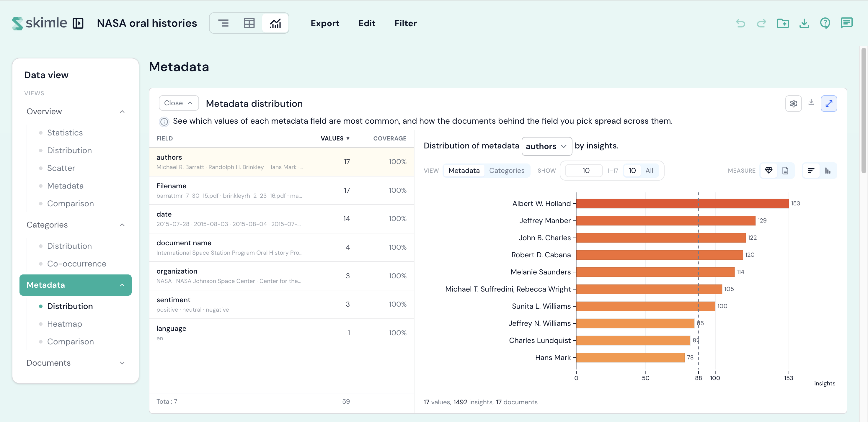
Task: Open the authors metadata dropdown
Action: coord(546,146)
